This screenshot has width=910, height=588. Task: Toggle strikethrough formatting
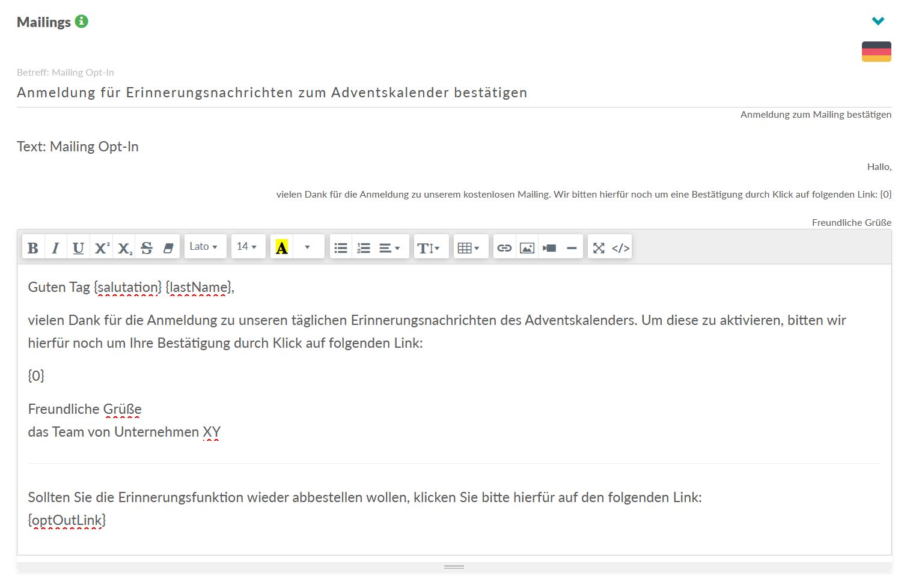[x=147, y=247]
